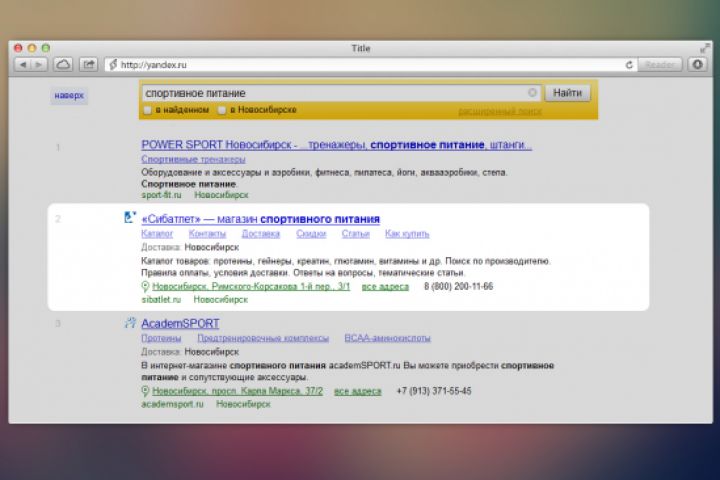This screenshot has width=720, height=480.
Task: Open the расширенный поиск link
Action: [500, 111]
